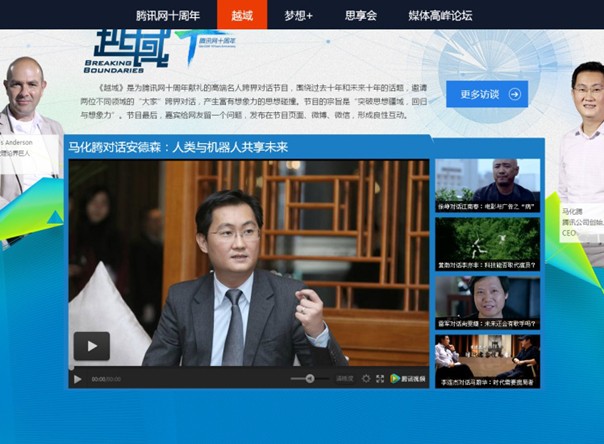Click the 更多访谈 button

(x=487, y=94)
